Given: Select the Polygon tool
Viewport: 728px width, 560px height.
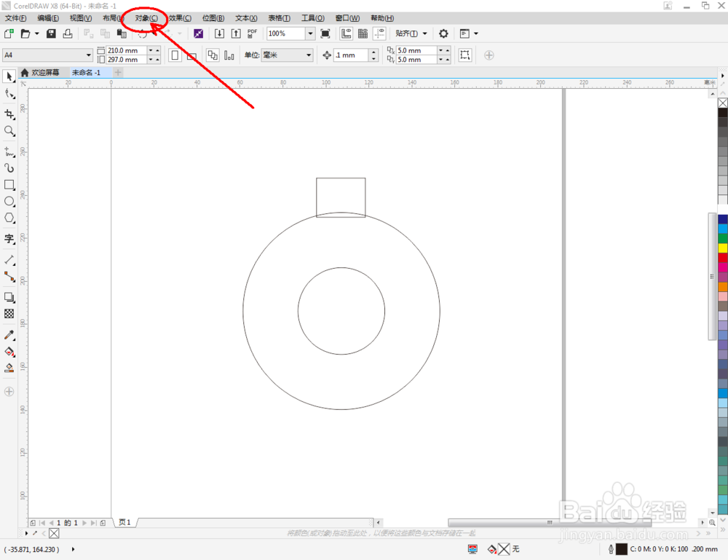Looking at the screenshot, I should click(9, 218).
